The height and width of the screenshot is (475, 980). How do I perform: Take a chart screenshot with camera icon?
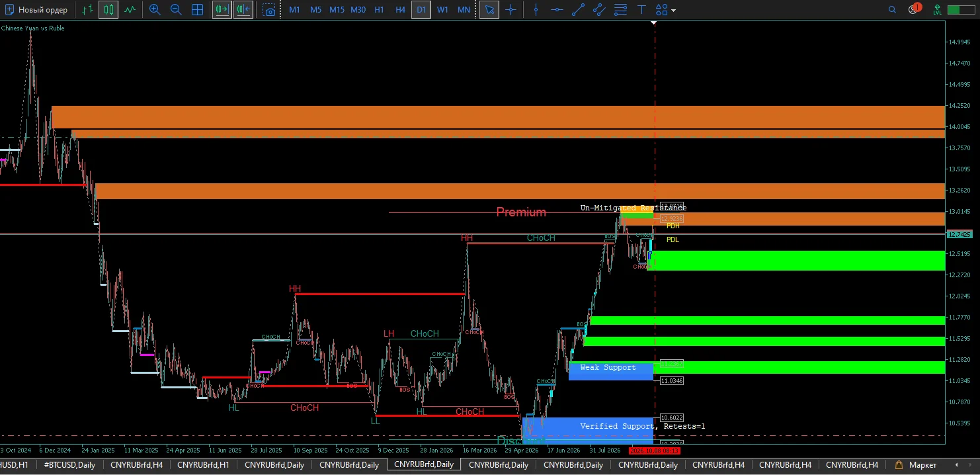click(x=268, y=10)
